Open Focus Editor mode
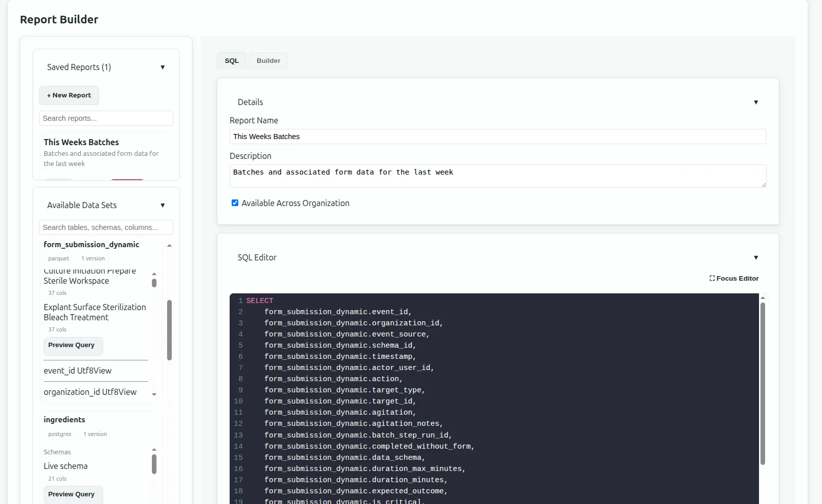The width and height of the screenshot is (822, 504). 734,279
